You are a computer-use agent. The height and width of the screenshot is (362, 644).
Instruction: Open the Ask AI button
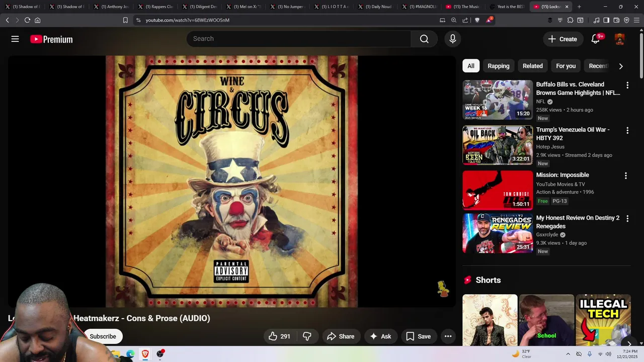coord(380,336)
